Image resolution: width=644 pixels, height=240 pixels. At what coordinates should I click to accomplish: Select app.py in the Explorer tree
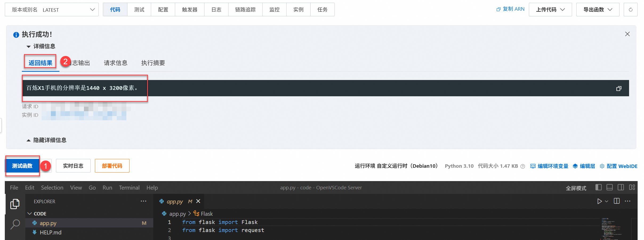(x=89, y=223)
